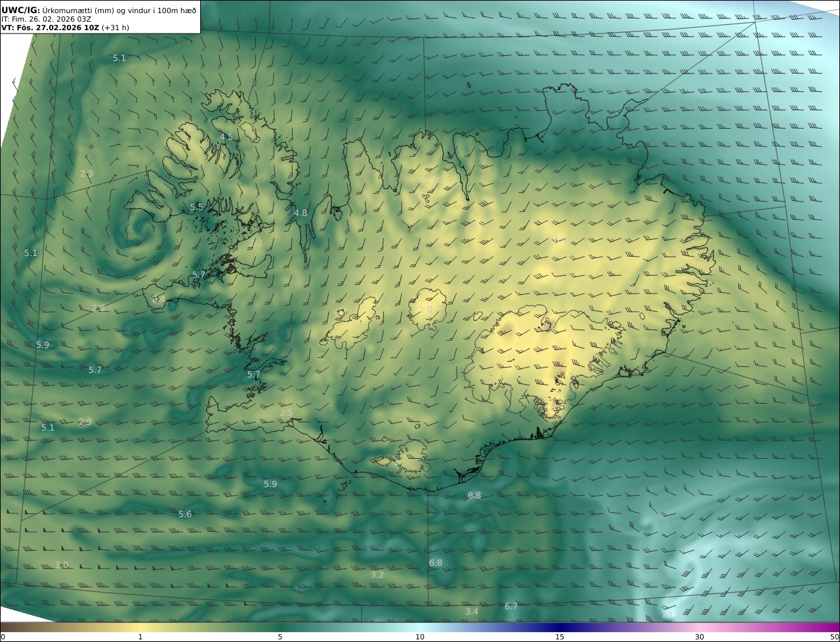Click the 2.5 value label on the map
This screenshot has height=642, width=840.
point(286,412)
